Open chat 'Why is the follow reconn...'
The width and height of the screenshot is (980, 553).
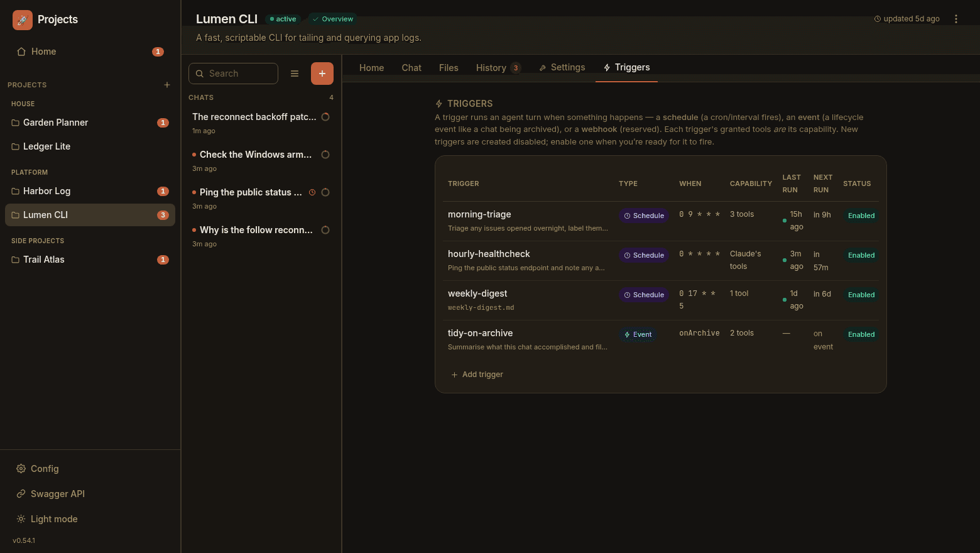tap(261, 236)
